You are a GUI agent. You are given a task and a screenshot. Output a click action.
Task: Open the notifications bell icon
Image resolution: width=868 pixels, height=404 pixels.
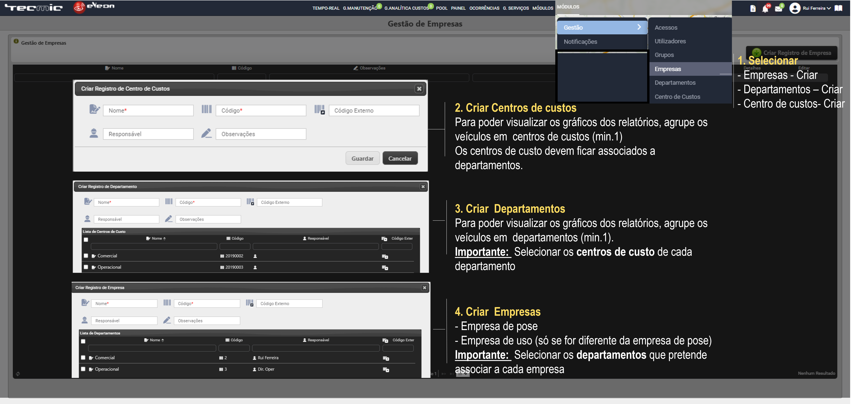click(x=765, y=9)
